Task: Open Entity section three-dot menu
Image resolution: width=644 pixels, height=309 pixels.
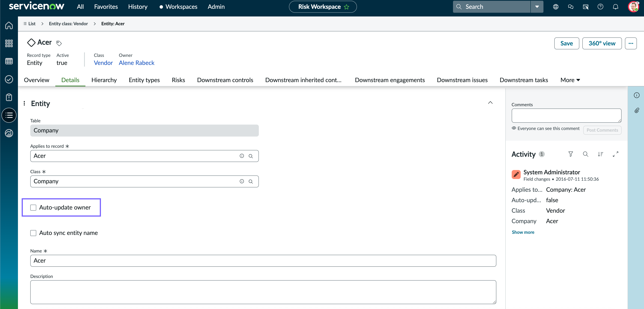Action: pos(24,103)
